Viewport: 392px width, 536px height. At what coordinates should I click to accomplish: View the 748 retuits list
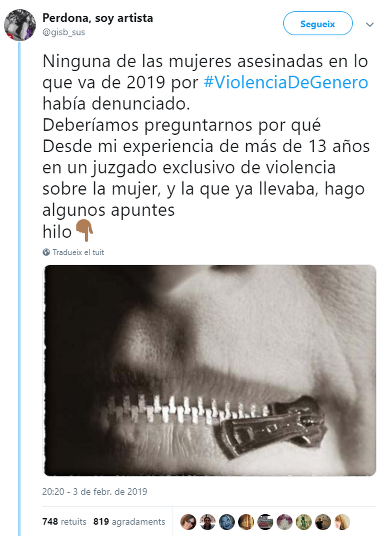pyautogui.click(x=64, y=521)
